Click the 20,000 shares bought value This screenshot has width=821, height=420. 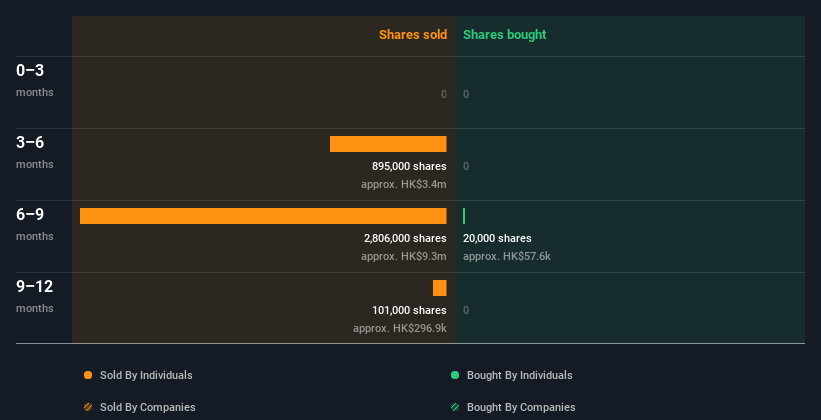tap(497, 238)
